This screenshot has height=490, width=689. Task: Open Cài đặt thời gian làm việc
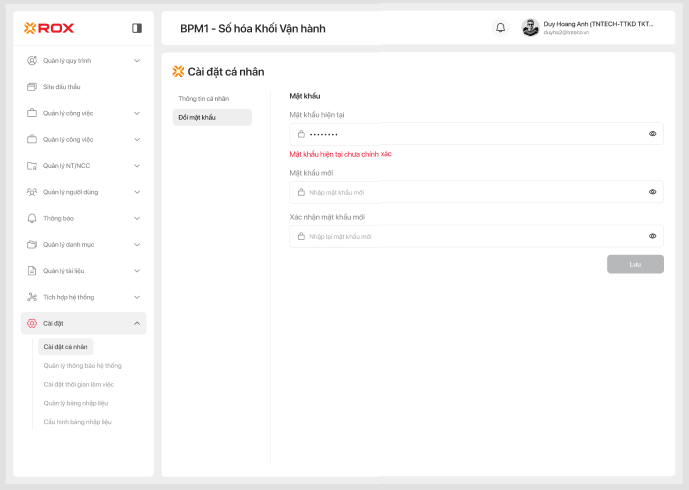click(79, 384)
